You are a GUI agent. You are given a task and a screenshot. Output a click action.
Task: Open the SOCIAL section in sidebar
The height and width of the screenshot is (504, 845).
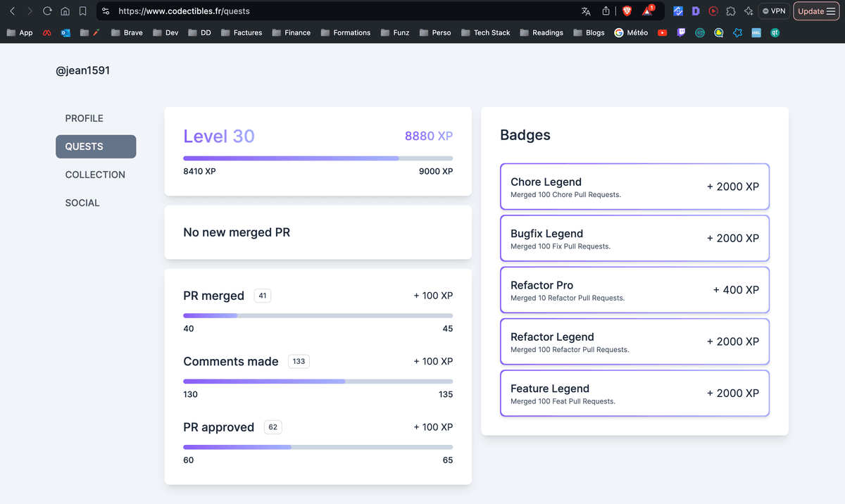(x=82, y=203)
